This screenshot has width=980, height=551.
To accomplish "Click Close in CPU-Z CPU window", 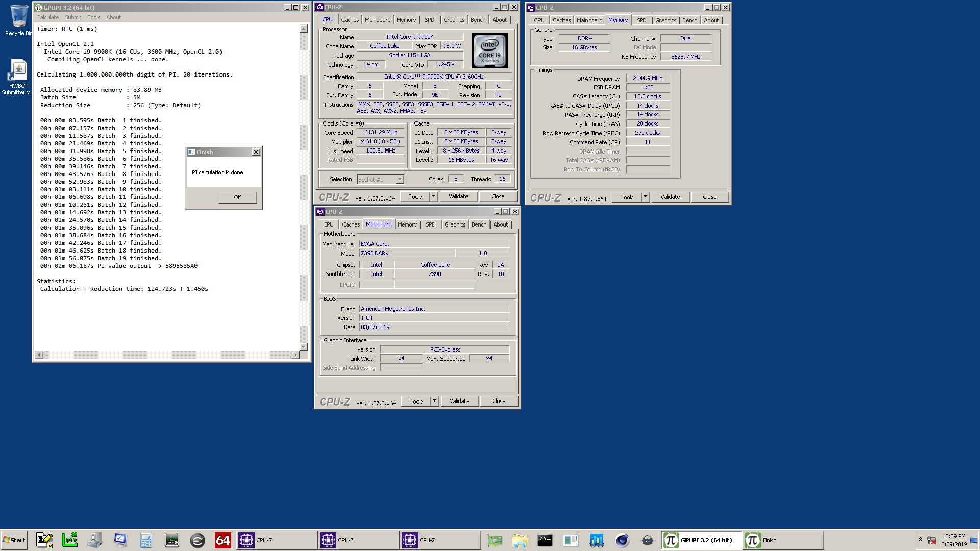I will click(498, 196).
